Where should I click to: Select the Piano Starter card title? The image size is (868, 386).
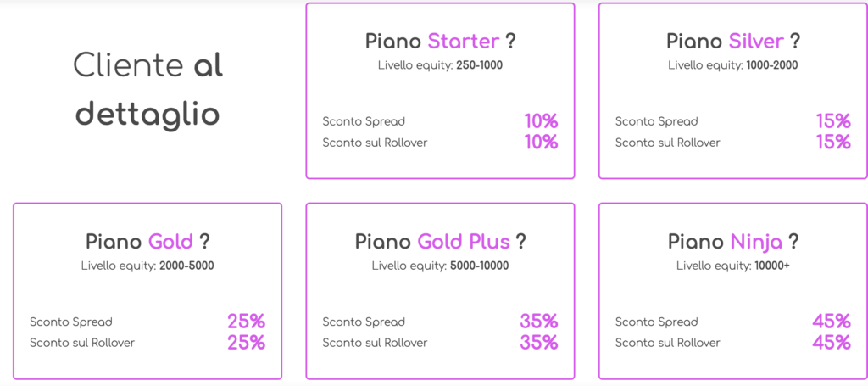click(x=432, y=42)
